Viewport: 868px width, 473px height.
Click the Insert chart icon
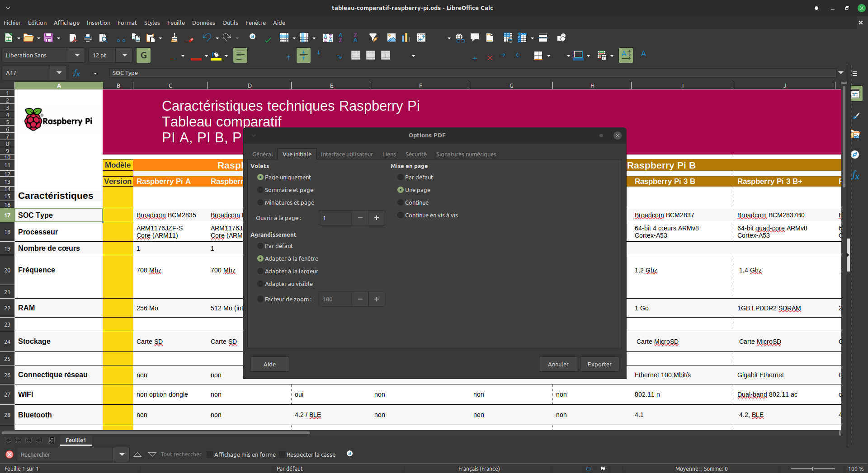tap(406, 38)
